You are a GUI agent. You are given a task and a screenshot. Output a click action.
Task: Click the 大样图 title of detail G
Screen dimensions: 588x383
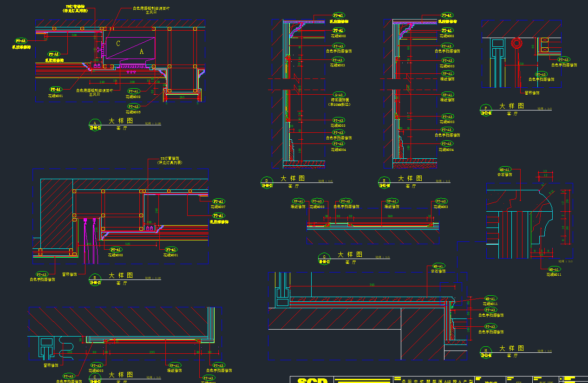tap(350, 255)
